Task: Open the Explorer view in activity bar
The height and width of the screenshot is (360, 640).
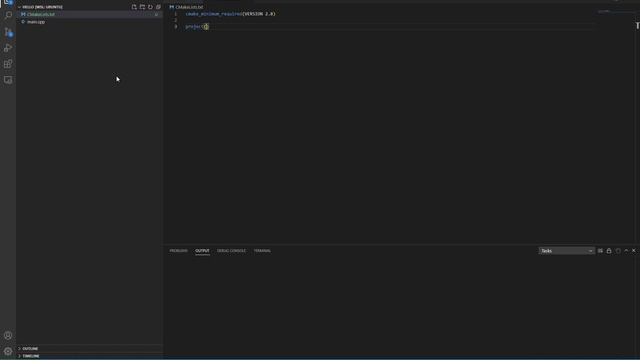Action: [x=8, y=2]
